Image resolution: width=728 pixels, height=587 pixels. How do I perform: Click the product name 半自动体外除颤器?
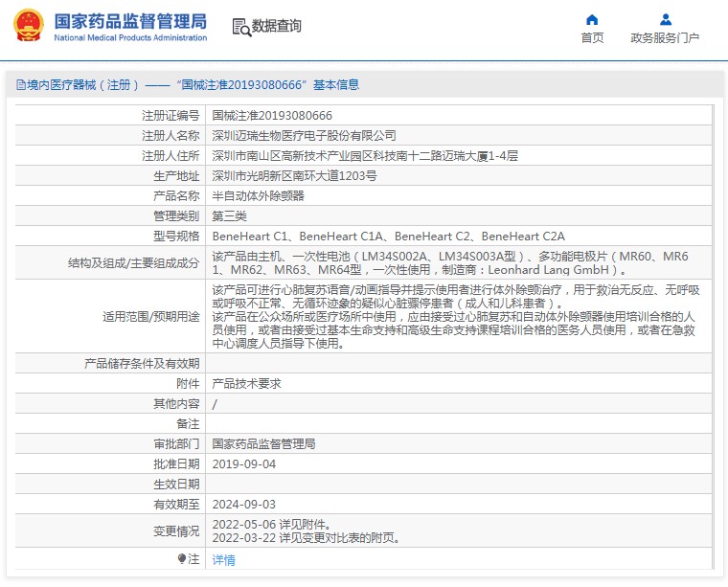pyautogui.click(x=258, y=195)
